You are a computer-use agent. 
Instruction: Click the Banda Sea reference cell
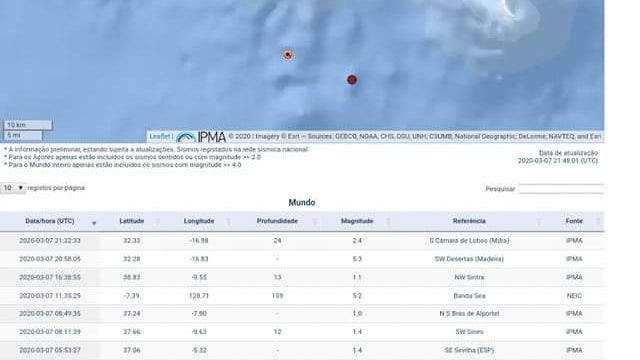click(469, 296)
